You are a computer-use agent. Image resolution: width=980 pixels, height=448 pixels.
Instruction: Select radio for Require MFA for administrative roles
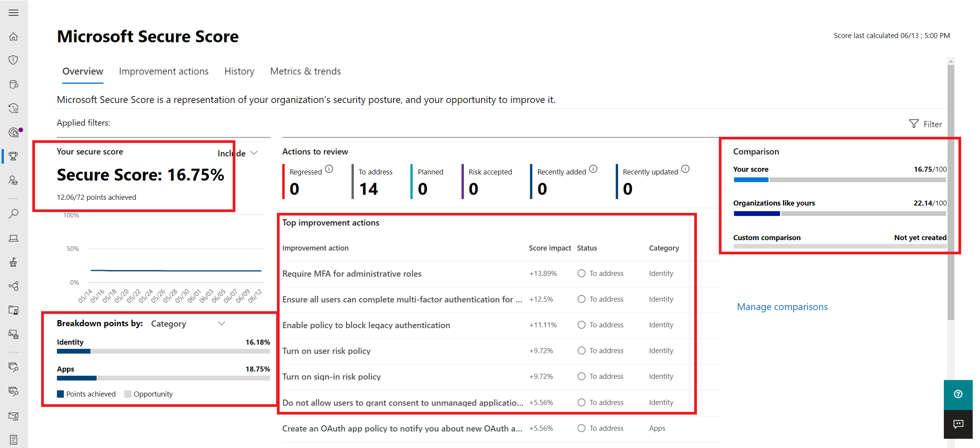(581, 273)
